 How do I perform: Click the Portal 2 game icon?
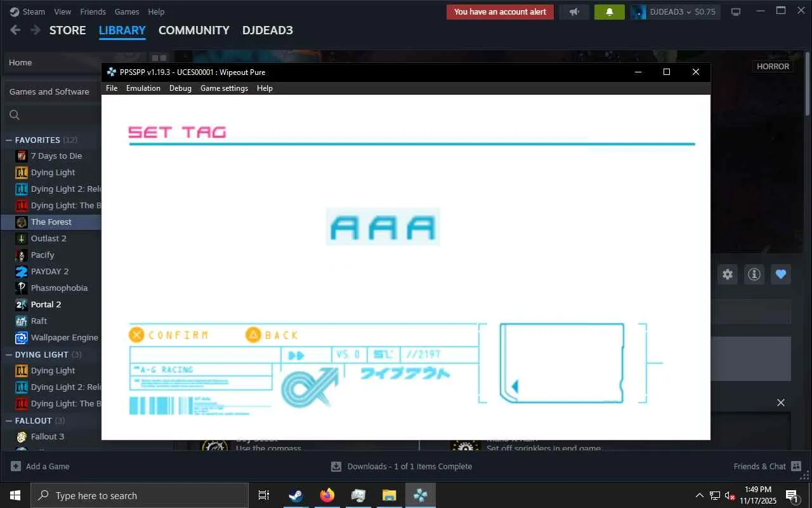(22, 304)
